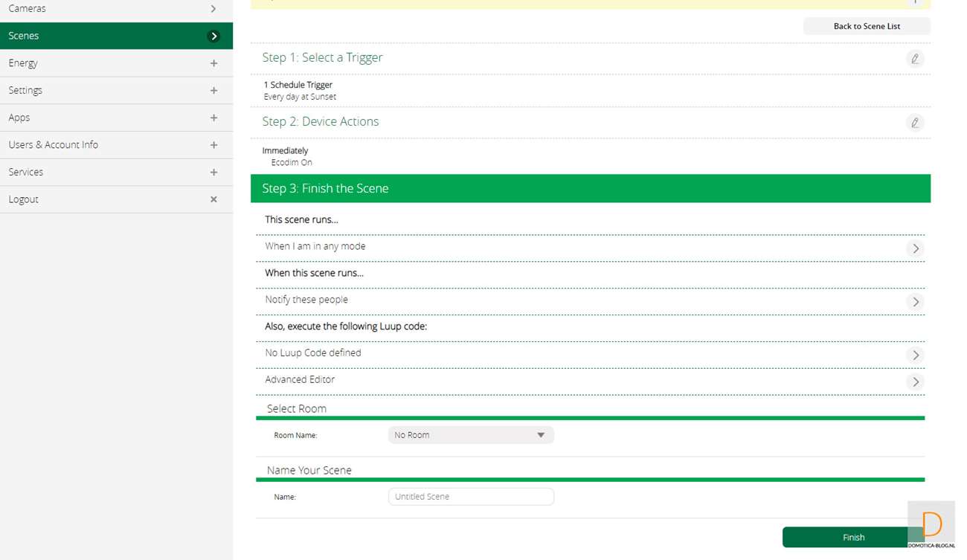
Task: Click the plus icon beside Energy
Action: (213, 63)
